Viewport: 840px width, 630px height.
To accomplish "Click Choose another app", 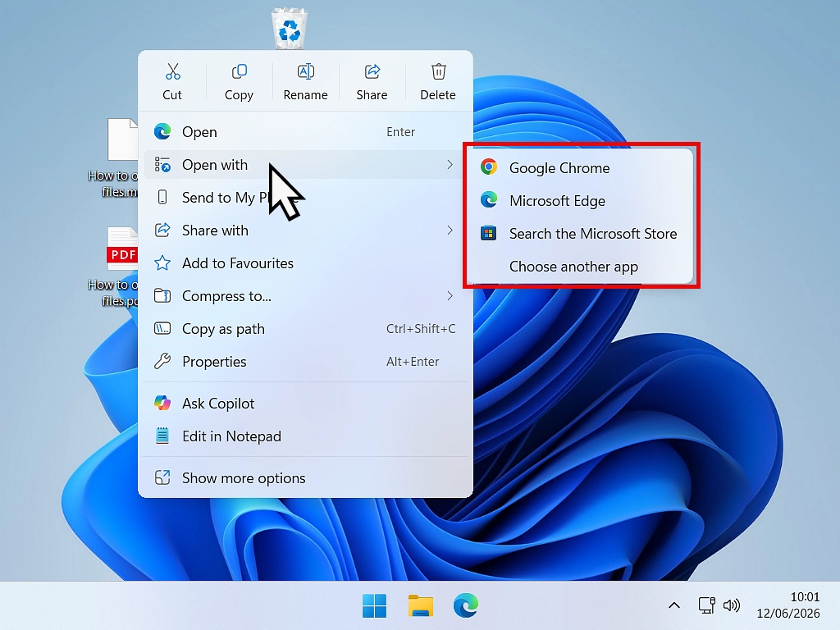I will [581, 267].
